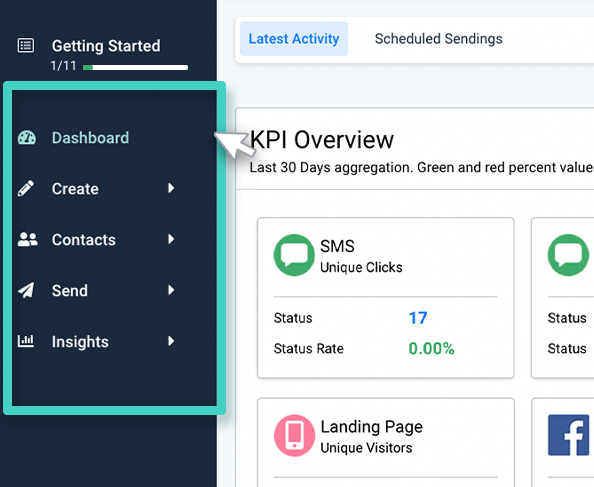This screenshot has height=487, width=594.
Task: Click the Landing Page phone icon
Action: [x=294, y=435]
